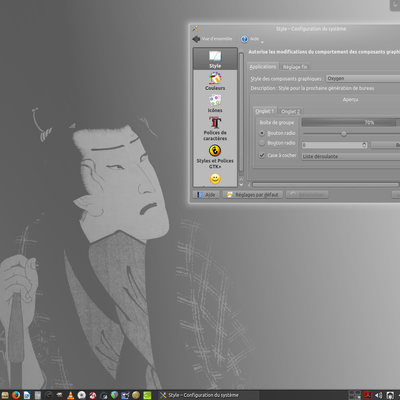Image resolution: width=400 pixels, height=400 pixels.
Task: Launch VLC media player from taskbar
Action: (71, 395)
